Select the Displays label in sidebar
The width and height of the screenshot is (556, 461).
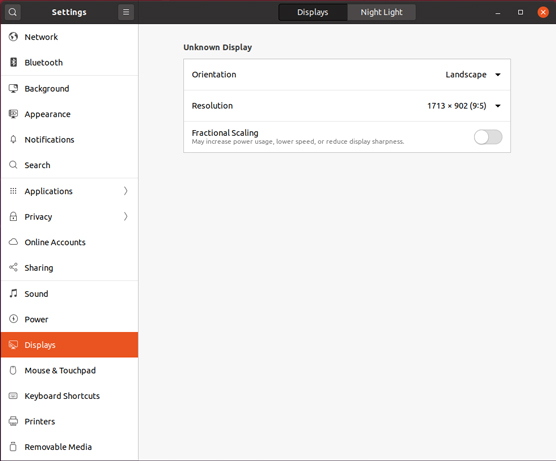point(40,345)
